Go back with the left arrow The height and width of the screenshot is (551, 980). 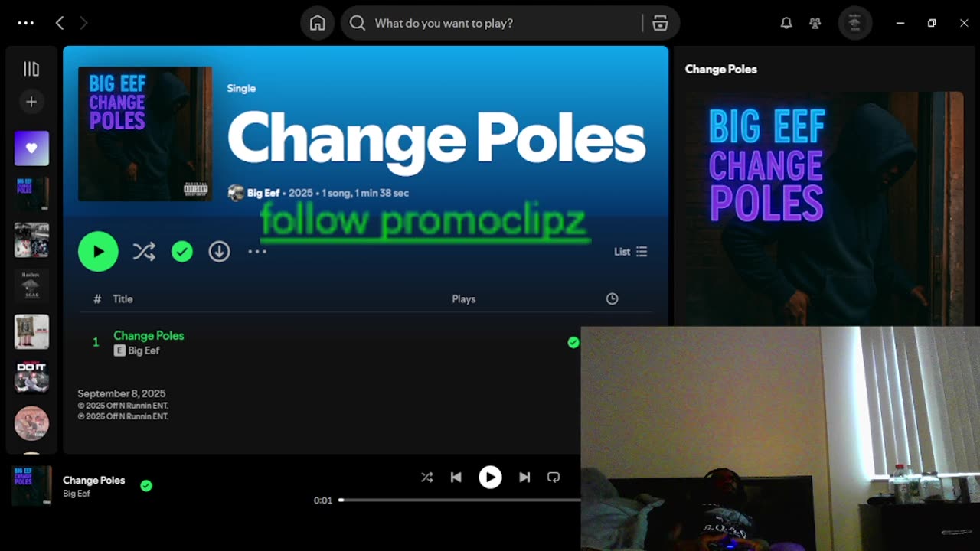tap(60, 23)
